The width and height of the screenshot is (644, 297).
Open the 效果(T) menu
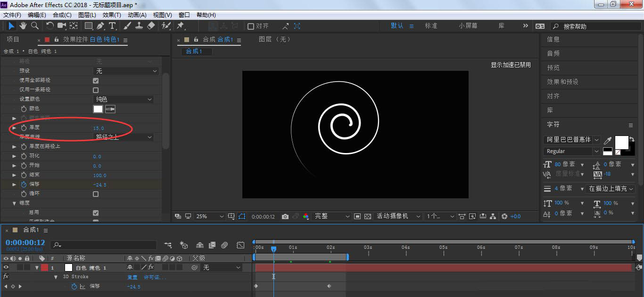[x=112, y=15]
